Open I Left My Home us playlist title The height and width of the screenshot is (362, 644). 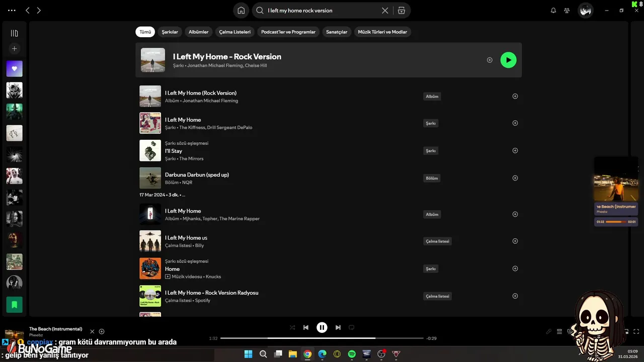tap(186, 238)
